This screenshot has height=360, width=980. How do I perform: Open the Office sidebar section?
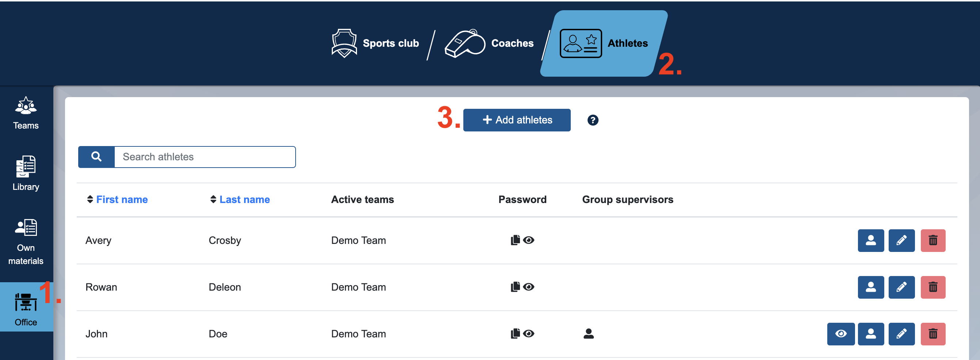click(26, 307)
